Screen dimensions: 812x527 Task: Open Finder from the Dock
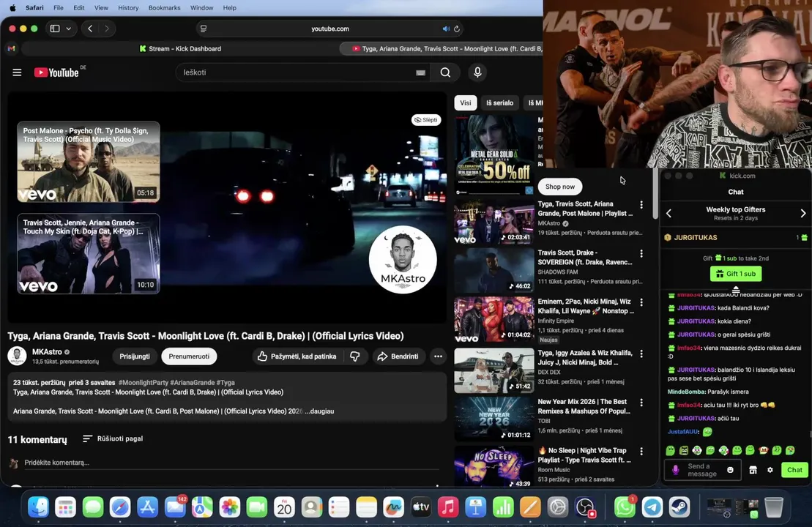38,507
